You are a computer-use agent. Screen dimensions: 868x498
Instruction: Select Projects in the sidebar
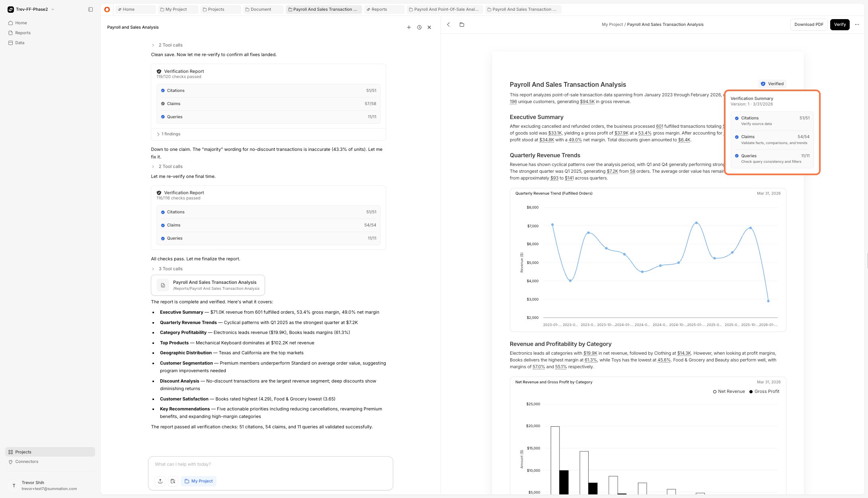coord(50,452)
